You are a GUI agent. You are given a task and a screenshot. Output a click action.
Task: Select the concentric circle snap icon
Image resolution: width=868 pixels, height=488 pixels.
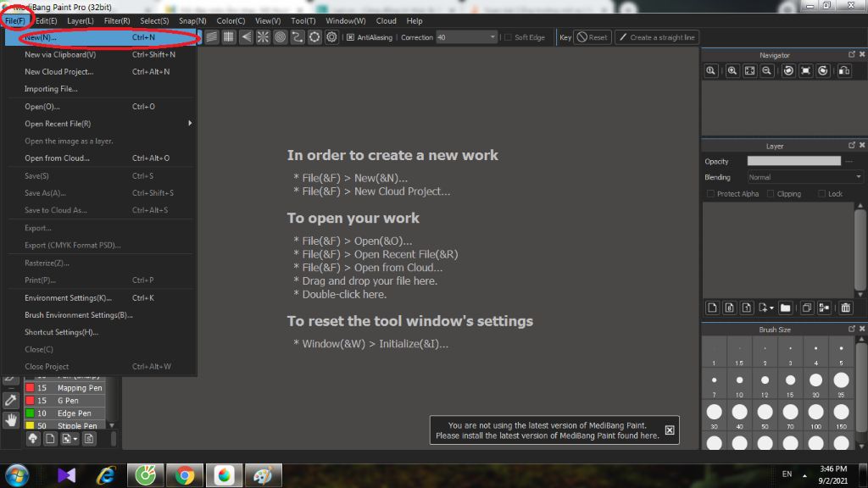click(280, 37)
